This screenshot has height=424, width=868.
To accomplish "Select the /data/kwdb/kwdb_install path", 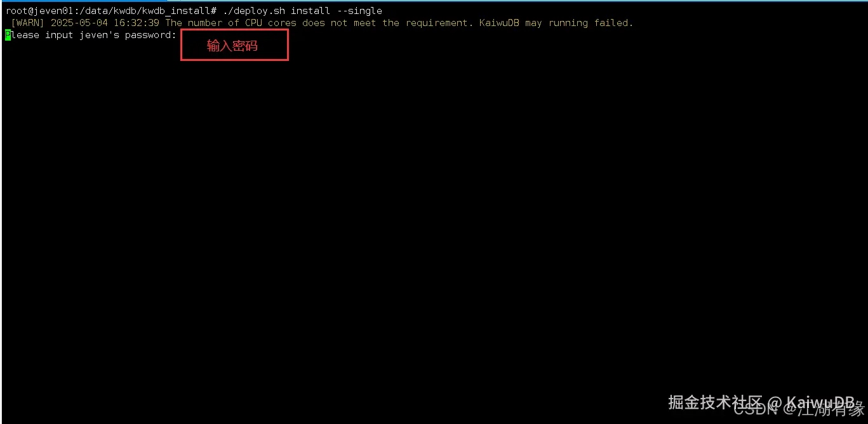I will (143, 11).
